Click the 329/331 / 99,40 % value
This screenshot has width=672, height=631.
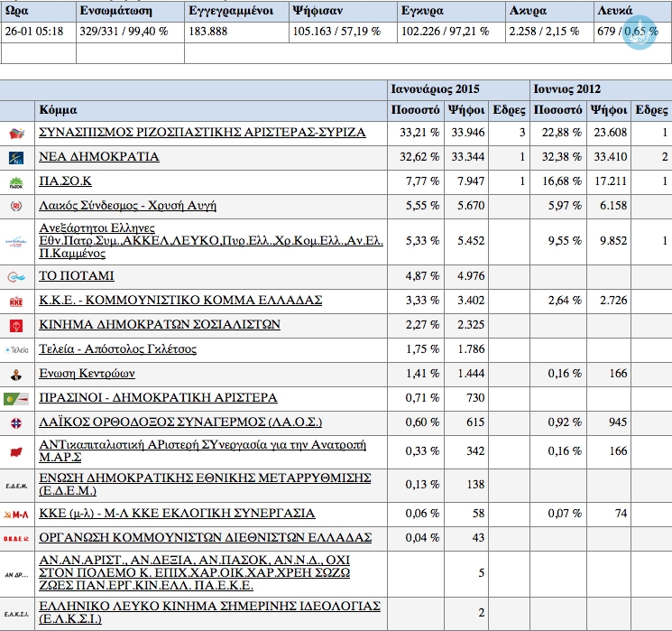124,32
